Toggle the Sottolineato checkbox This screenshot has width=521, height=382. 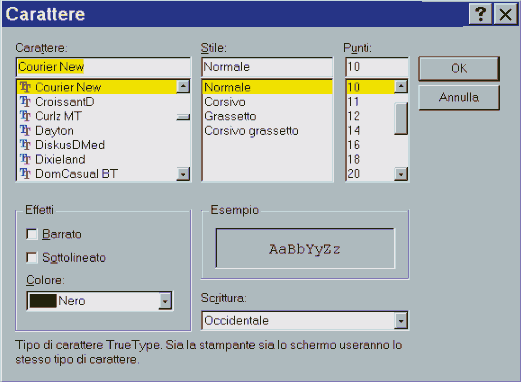pos(32,258)
